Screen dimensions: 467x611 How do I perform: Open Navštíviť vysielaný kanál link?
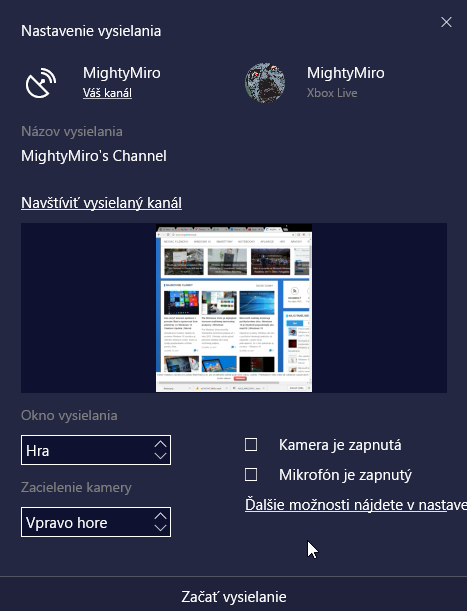(x=101, y=203)
